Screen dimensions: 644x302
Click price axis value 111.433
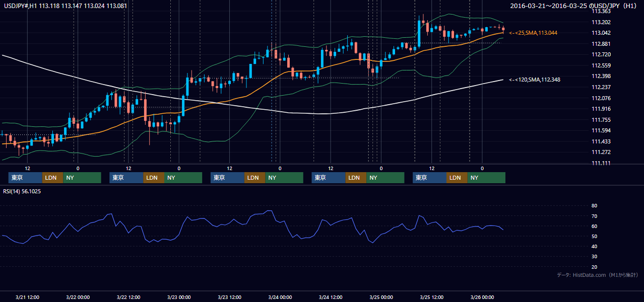coord(601,141)
